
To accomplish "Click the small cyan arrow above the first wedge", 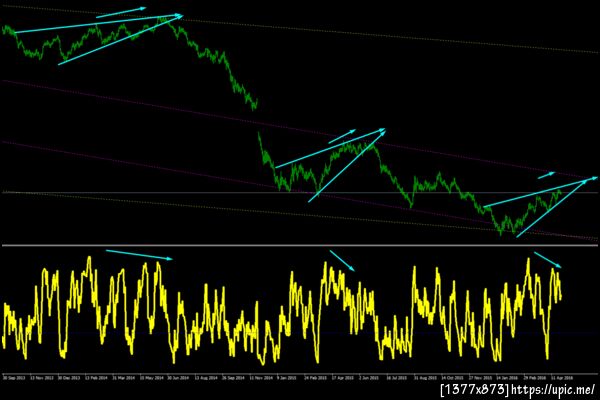I will (121, 12).
